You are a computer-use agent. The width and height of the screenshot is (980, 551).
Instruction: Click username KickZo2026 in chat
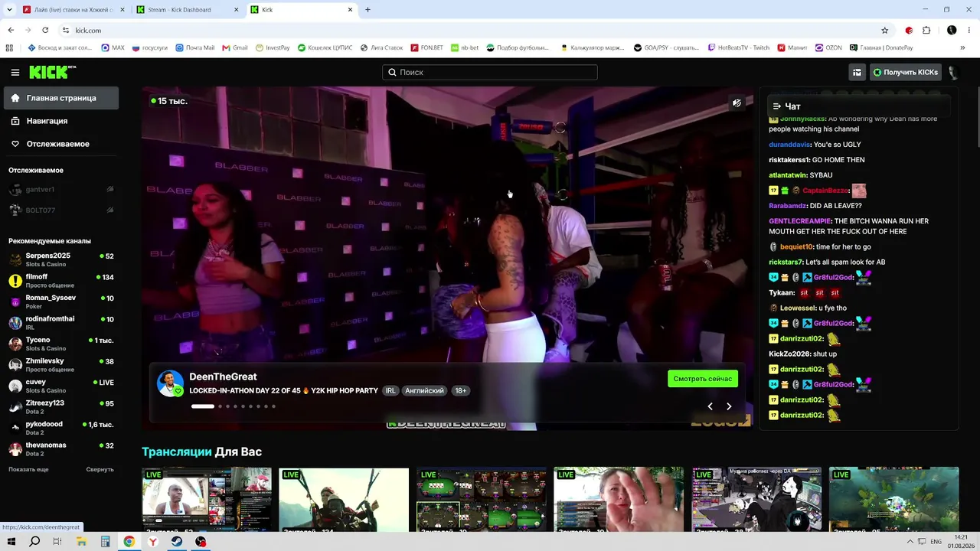pyautogui.click(x=788, y=354)
